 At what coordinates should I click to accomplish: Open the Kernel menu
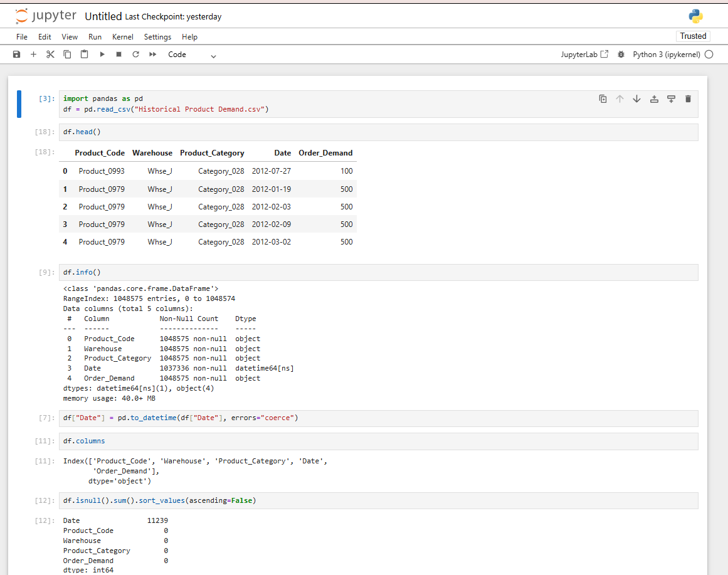[122, 37]
